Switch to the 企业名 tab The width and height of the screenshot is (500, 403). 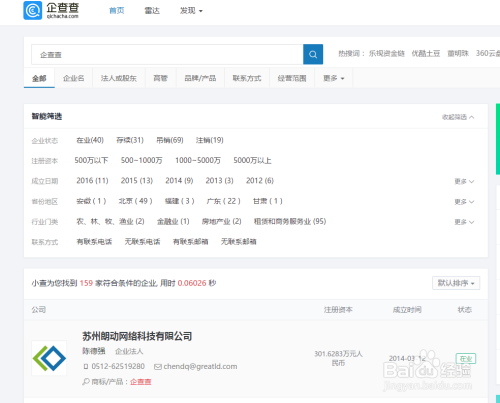74,78
